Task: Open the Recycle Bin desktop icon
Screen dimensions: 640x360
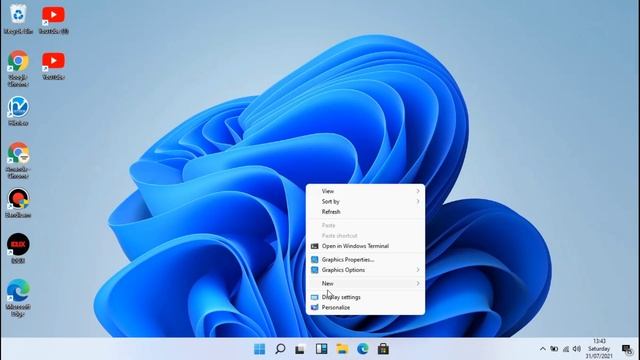Action: [x=18, y=19]
